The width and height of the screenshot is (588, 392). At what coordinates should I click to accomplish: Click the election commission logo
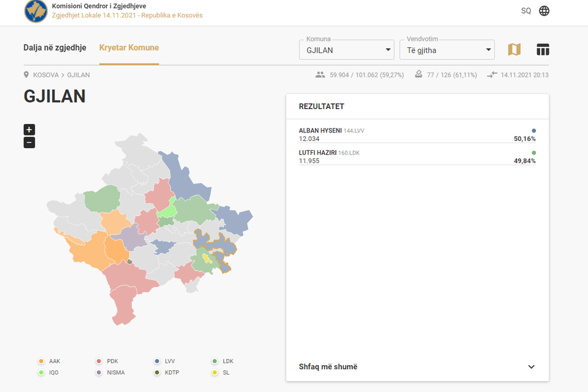coord(36,11)
